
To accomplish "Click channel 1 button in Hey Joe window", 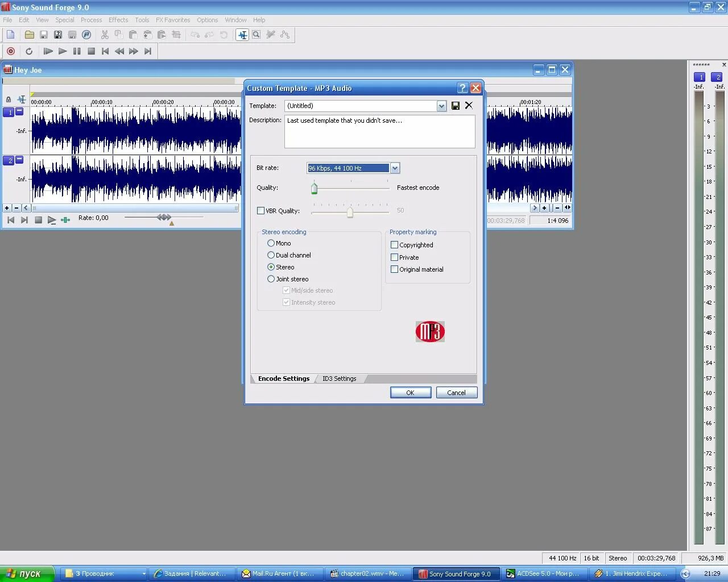I will (10, 113).
